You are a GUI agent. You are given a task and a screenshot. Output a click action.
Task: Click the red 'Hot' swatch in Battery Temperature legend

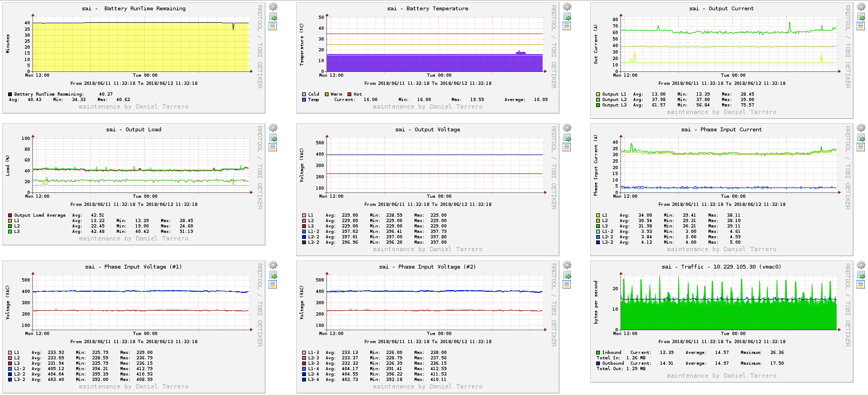point(350,94)
